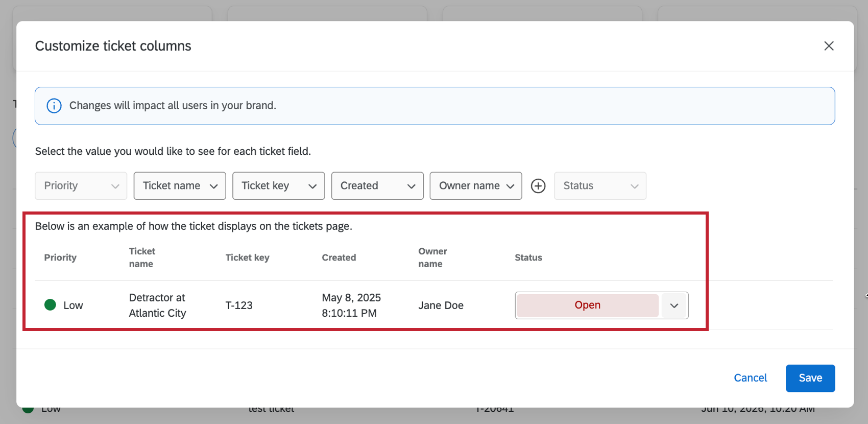Viewport: 868px width, 424px height.
Task: Click the Low priority label
Action: (73, 305)
